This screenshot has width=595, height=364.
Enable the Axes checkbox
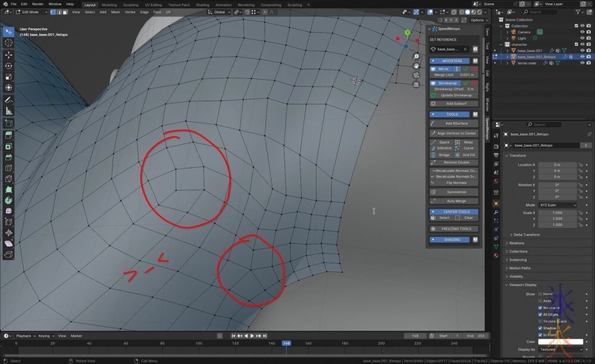540,300
